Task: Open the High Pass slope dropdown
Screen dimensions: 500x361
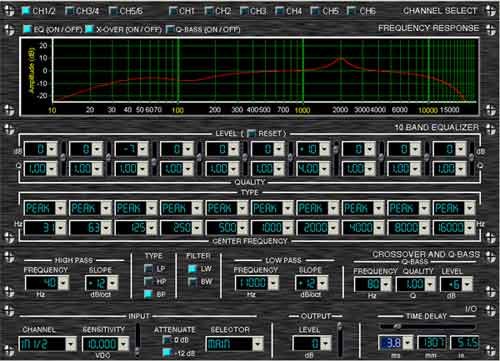Action: pos(112,283)
